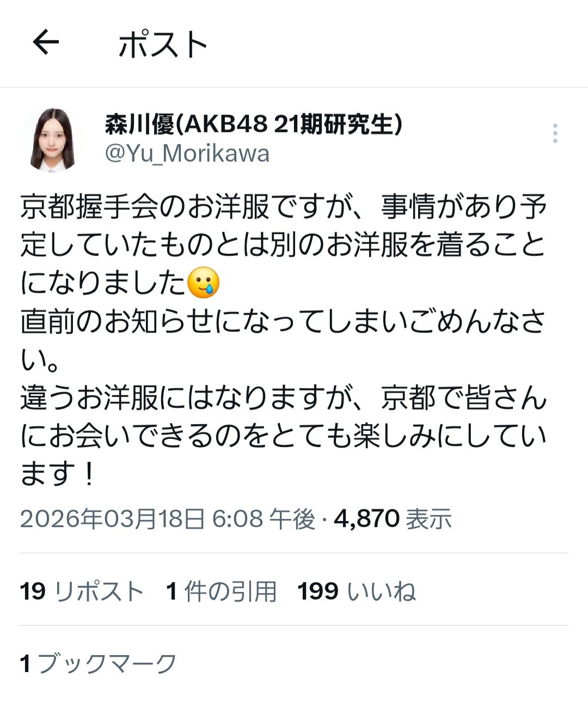588x702 pixels.
Task: Open the 4,870 表示 view analytics
Action: [393, 518]
